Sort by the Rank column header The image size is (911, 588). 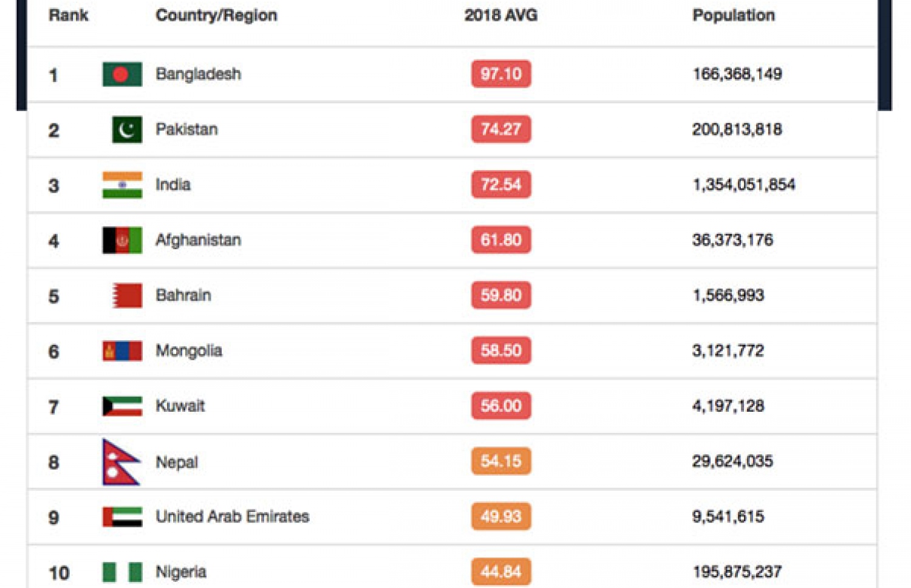[68, 15]
